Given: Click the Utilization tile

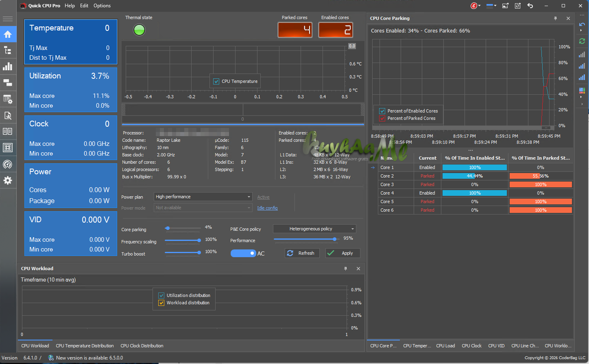Looking at the screenshot, I should (71, 90).
